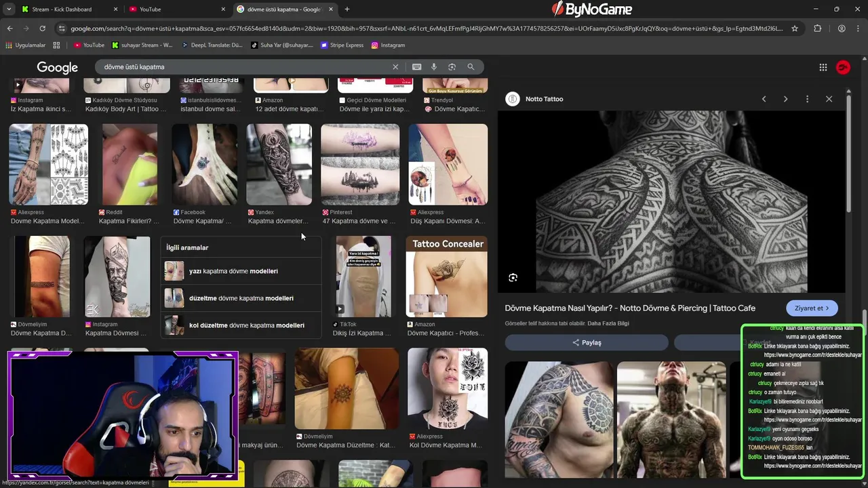This screenshot has width=868, height=488.
Task: Close the Kick Dashboard tab
Action: [x=115, y=9]
